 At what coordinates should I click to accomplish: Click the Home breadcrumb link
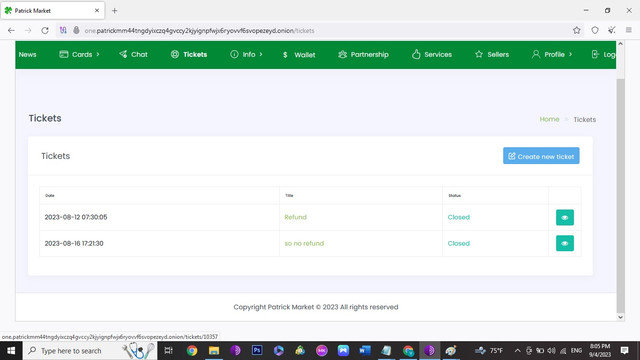549,119
